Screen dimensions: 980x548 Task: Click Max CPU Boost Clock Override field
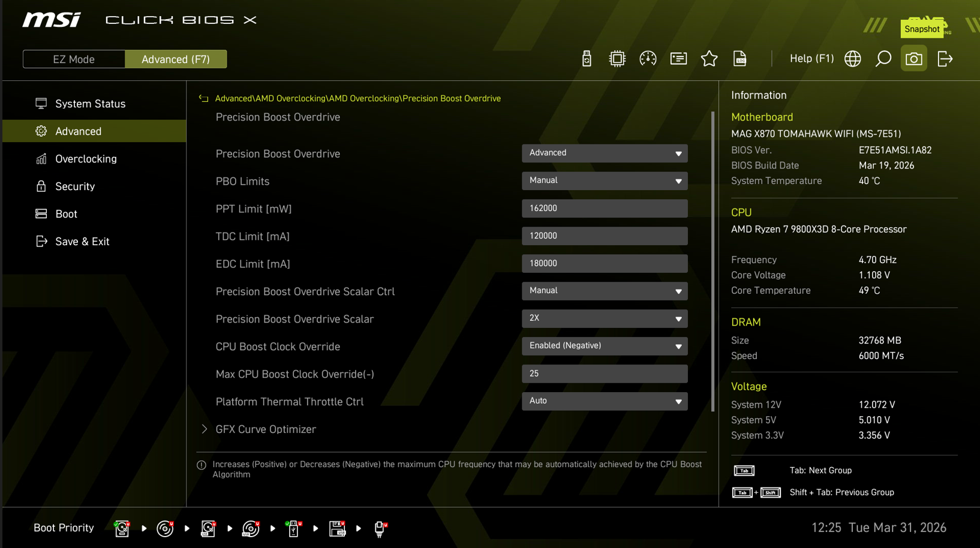coord(605,374)
